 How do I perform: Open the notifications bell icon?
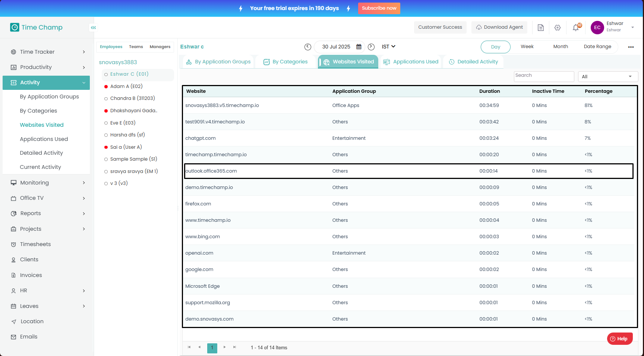click(x=576, y=28)
